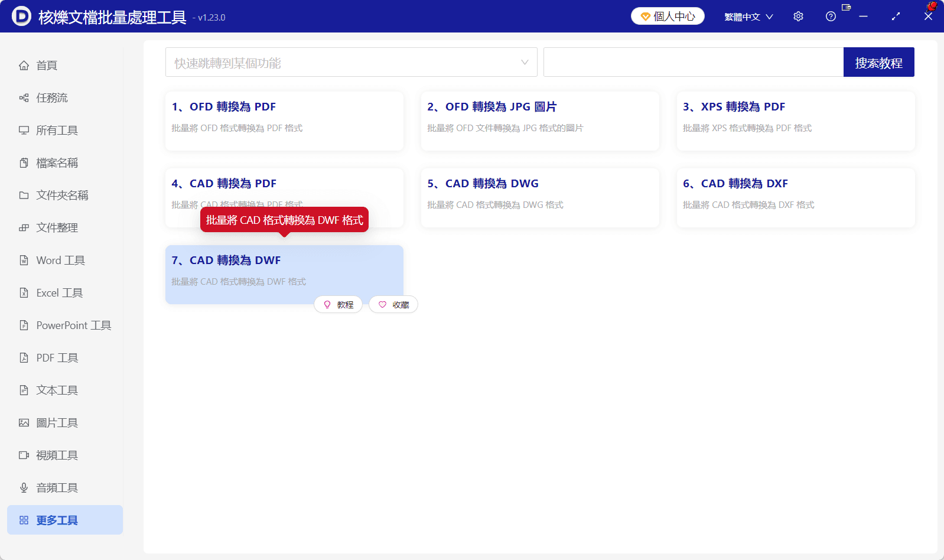Click the app logo icon in title bar
The height and width of the screenshot is (560, 944).
(21, 16)
